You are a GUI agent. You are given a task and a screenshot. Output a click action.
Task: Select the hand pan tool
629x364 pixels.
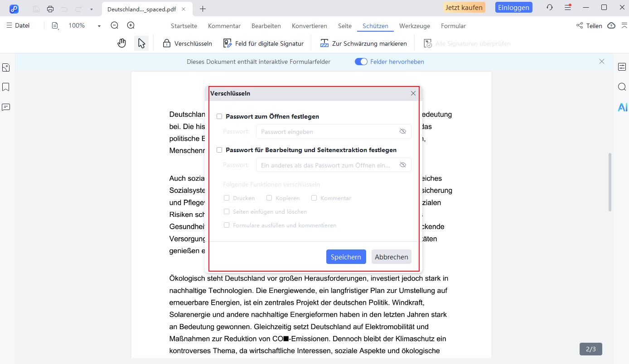[121, 43]
